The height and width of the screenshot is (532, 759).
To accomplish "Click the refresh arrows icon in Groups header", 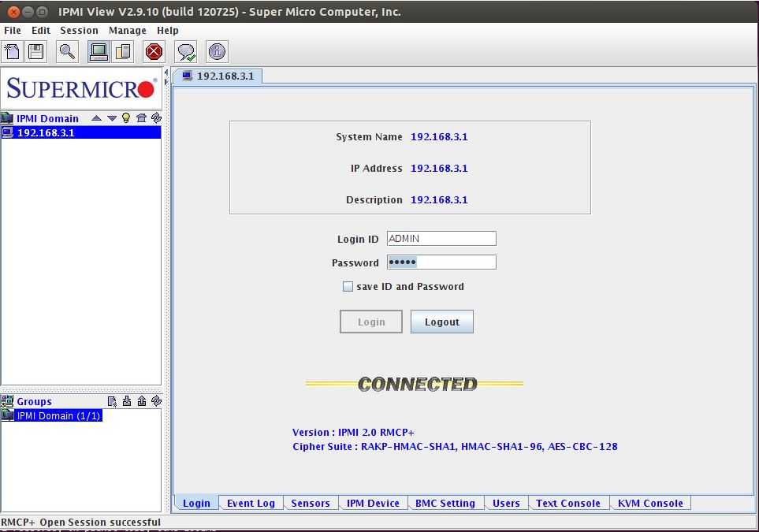I will (156, 401).
